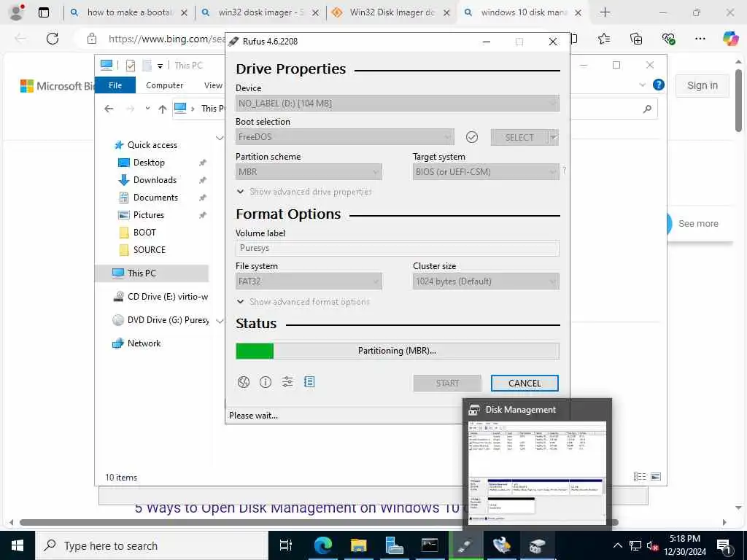Open Copilot sidebar icon in Edge
Image resolution: width=747 pixels, height=560 pixels.
(730, 39)
